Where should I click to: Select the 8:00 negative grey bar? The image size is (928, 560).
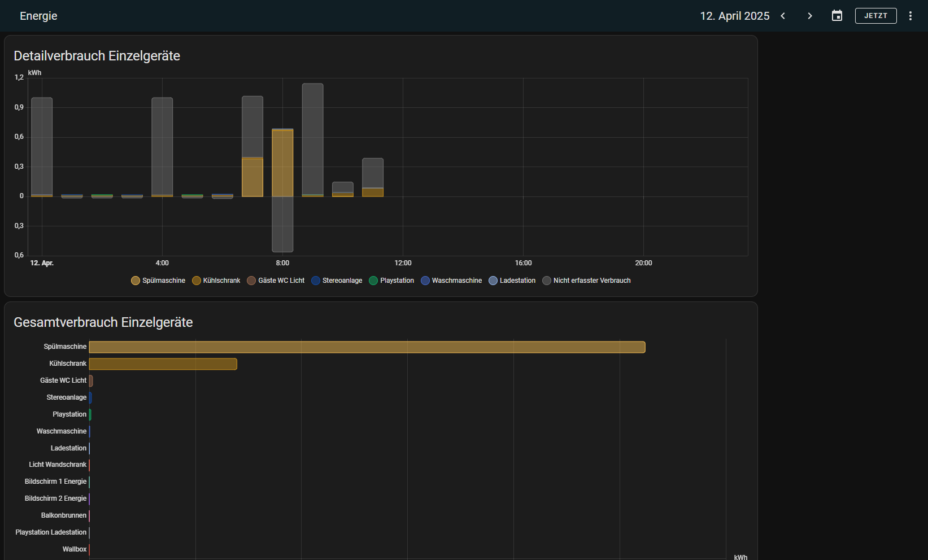pos(282,224)
